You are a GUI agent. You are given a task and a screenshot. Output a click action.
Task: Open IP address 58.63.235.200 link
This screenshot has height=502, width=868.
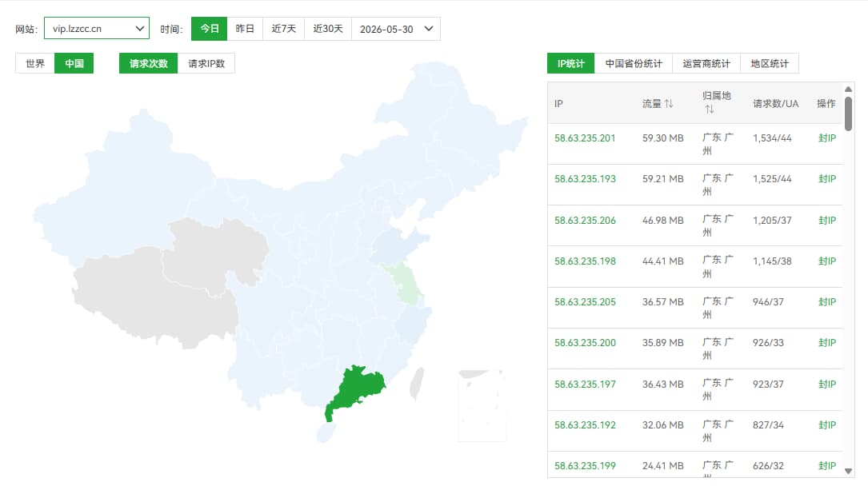585,343
